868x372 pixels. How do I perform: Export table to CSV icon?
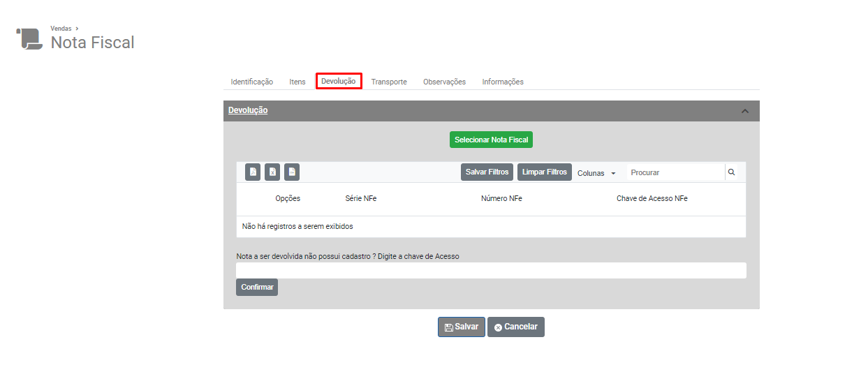292,172
